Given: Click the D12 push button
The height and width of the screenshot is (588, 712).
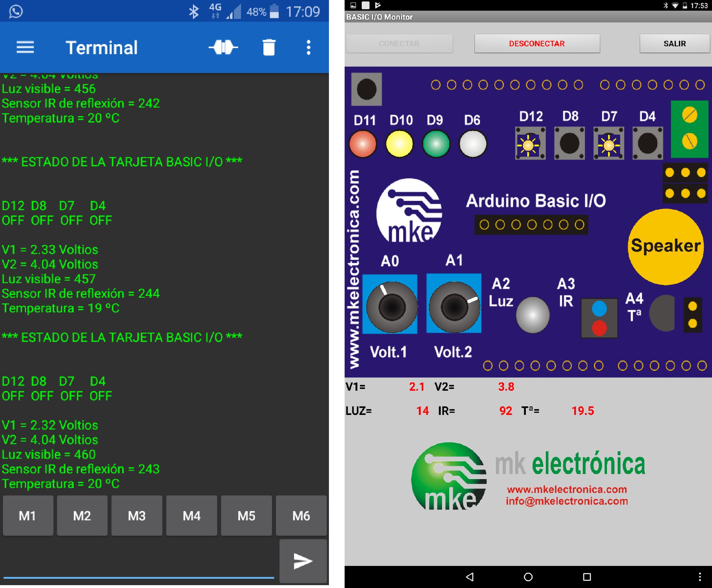Looking at the screenshot, I should click(530, 143).
